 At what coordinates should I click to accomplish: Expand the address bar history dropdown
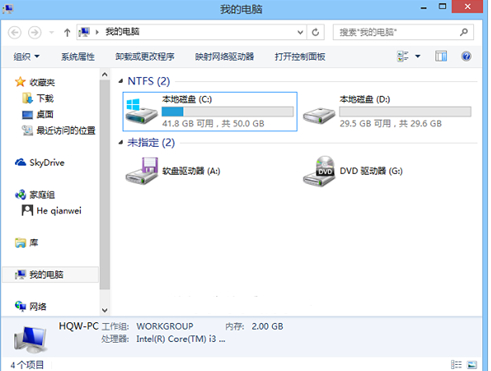point(300,33)
